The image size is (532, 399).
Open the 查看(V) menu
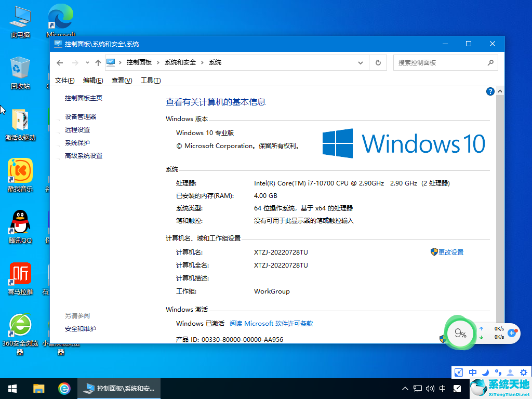point(122,81)
